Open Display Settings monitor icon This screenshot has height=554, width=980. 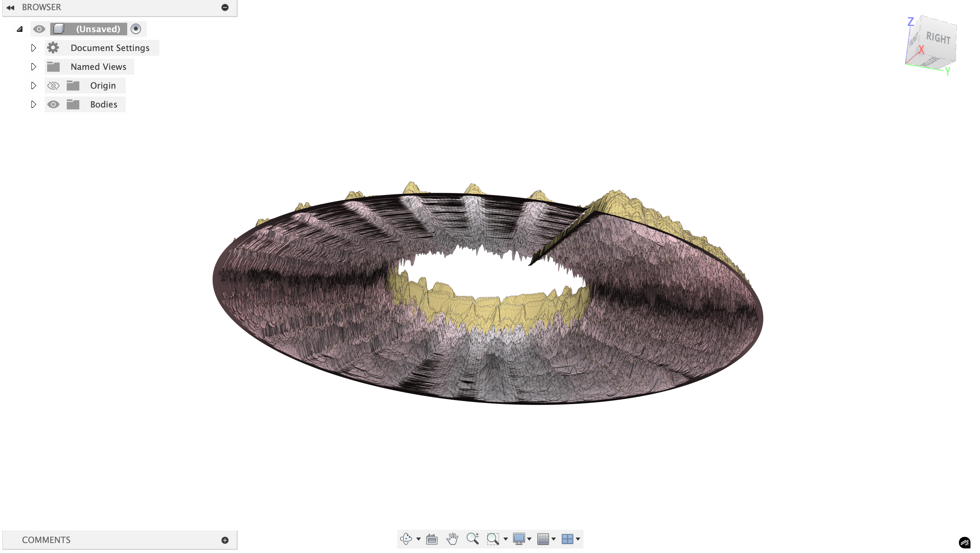519,539
